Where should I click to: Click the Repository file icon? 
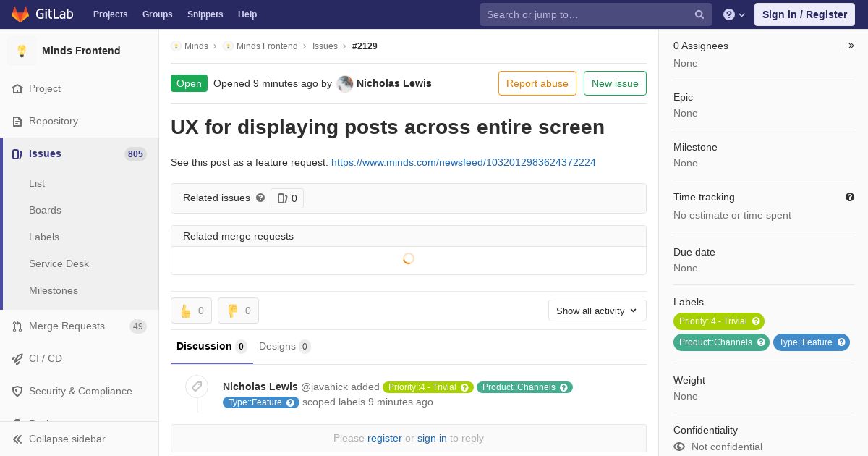pyautogui.click(x=17, y=121)
